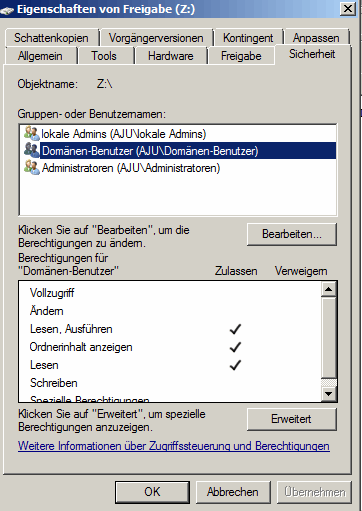362x511 pixels.
Task: Click the Lesen allow checkmark
Action: 235,365
